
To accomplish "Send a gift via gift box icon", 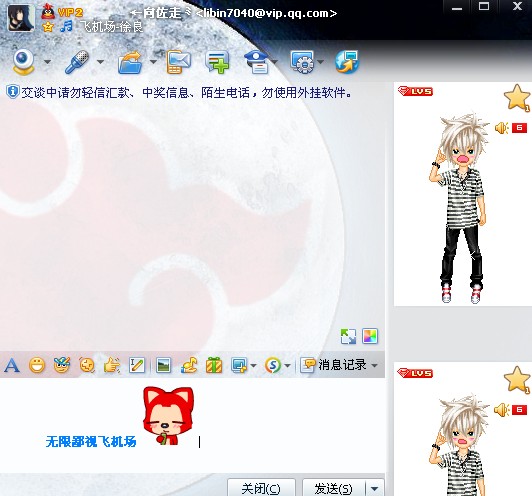I will pyautogui.click(x=214, y=365).
